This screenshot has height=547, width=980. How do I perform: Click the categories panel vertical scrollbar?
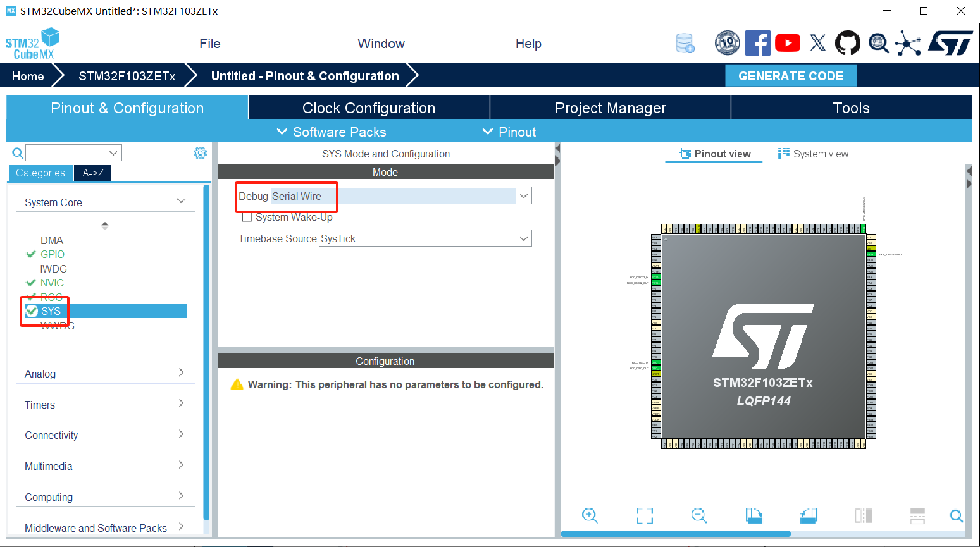point(206,352)
